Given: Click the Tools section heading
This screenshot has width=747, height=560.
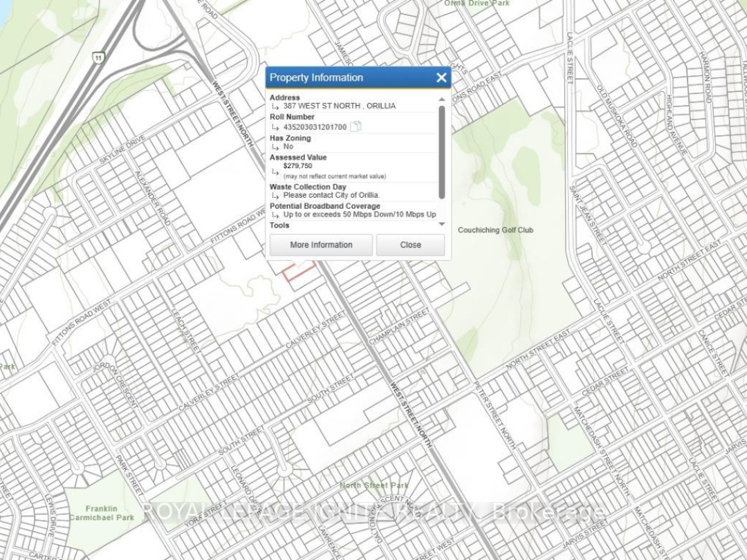Looking at the screenshot, I should click(x=279, y=225).
